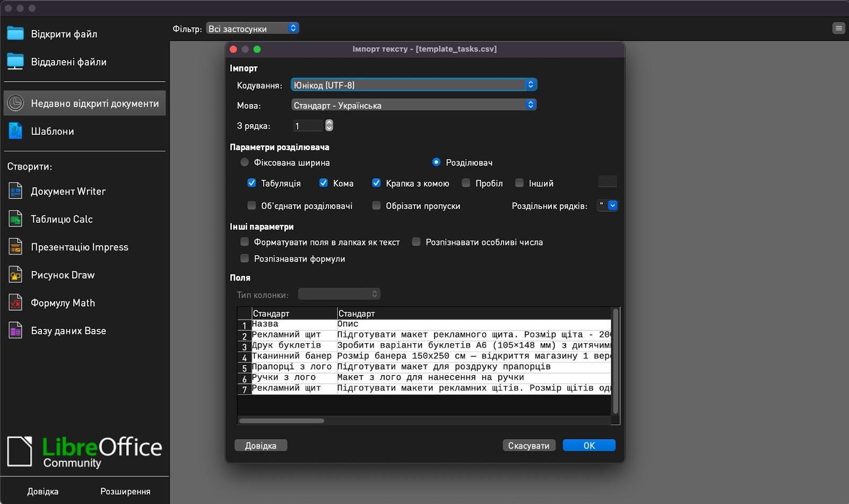Image resolution: width=849 pixels, height=504 pixels.
Task: Click the Base Database icon
Action: point(15,331)
